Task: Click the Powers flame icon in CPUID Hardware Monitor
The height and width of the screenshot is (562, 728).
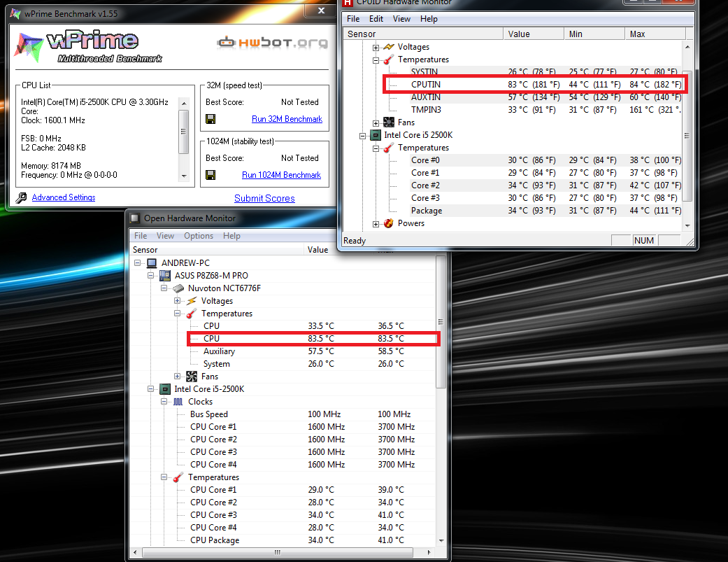Action: coord(389,223)
